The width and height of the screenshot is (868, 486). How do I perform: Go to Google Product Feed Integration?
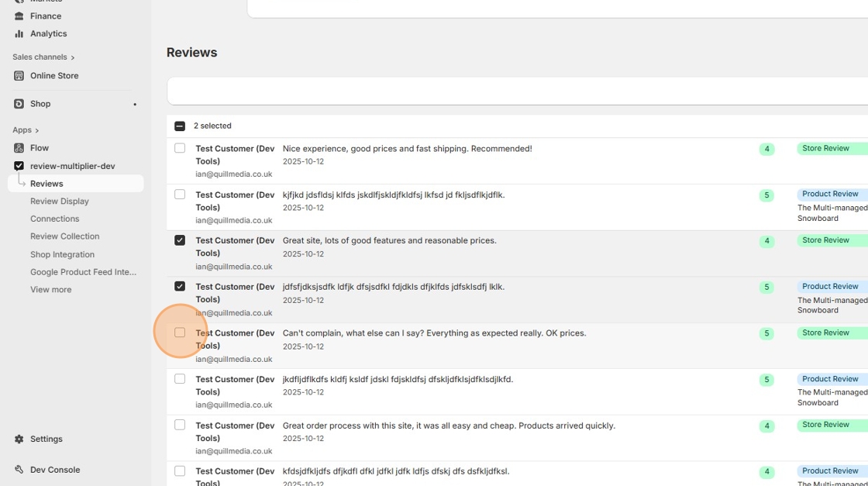tap(84, 271)
